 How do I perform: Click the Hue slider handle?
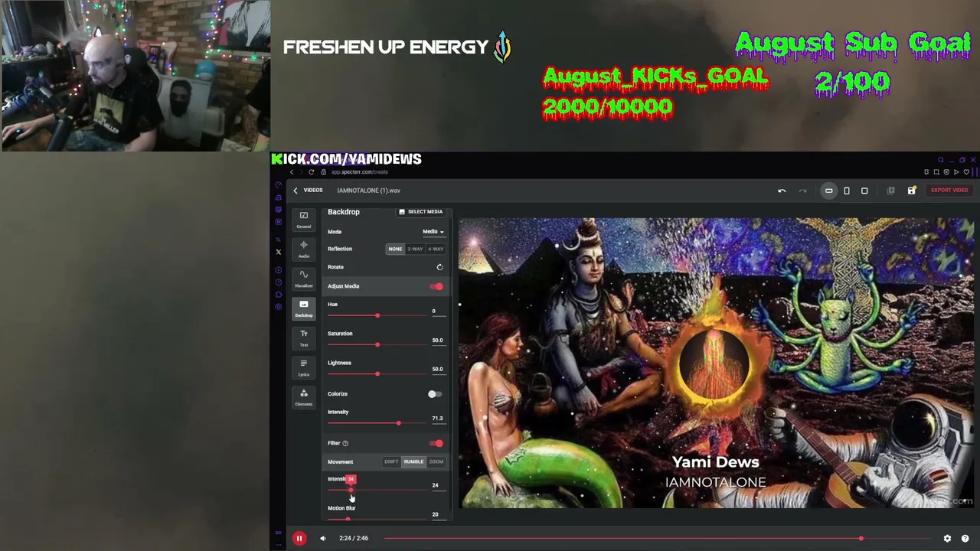tap(377, 315)
